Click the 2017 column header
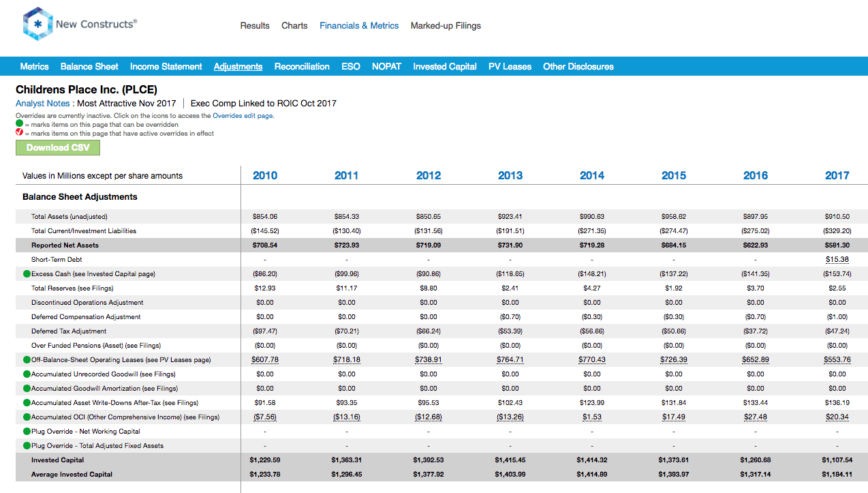The width and height of the screenshot is (868, 493). [837, 176]
